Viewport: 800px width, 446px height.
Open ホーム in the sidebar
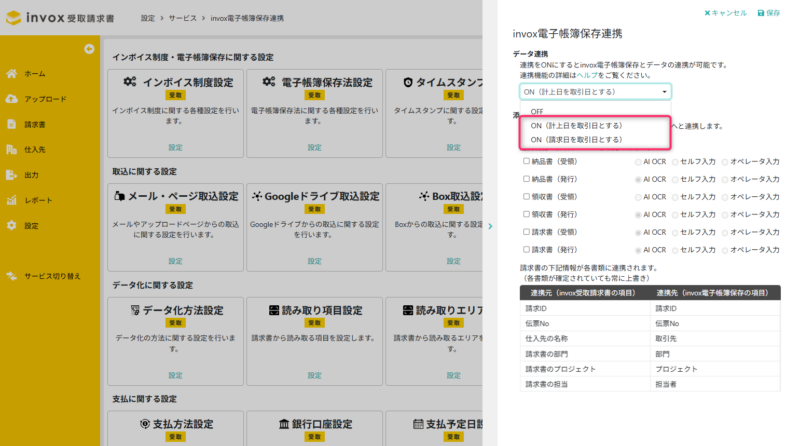(35, 73)
